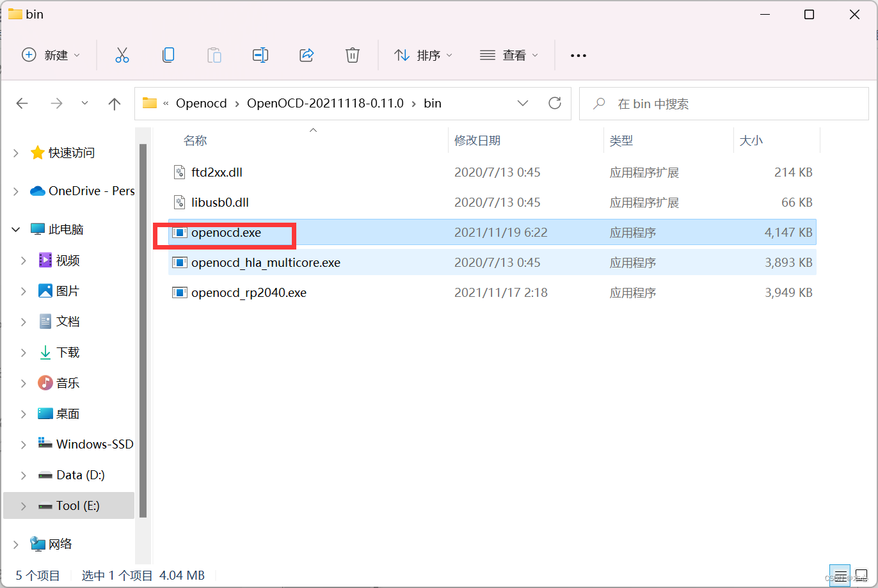Select 桌面 in the navigation pane
The image size is (878, 588).
68,413
